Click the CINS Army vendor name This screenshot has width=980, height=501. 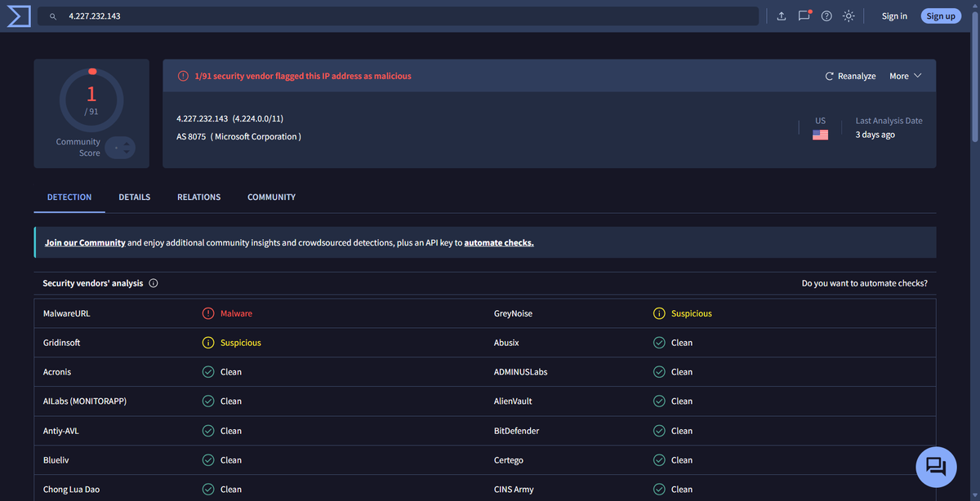click(514, 490)
